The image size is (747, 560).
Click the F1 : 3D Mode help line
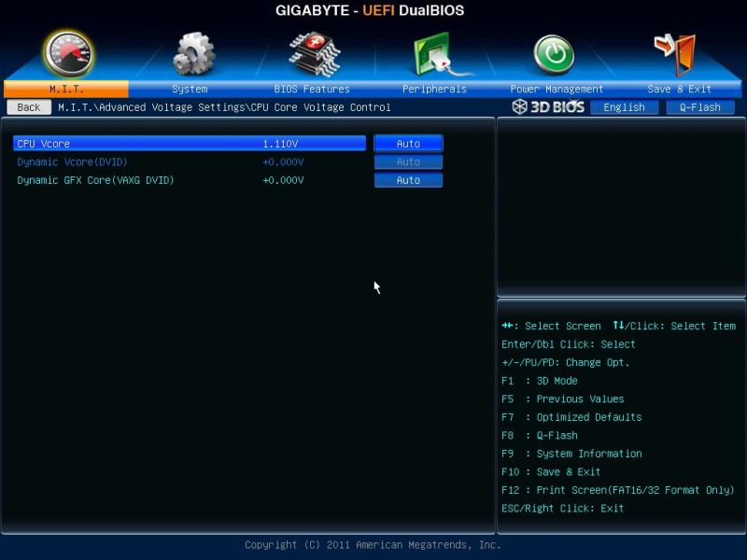click(540, 381)
